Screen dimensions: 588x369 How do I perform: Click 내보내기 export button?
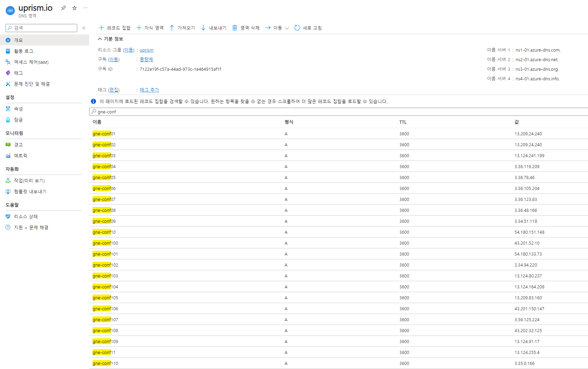click(214, 28)
